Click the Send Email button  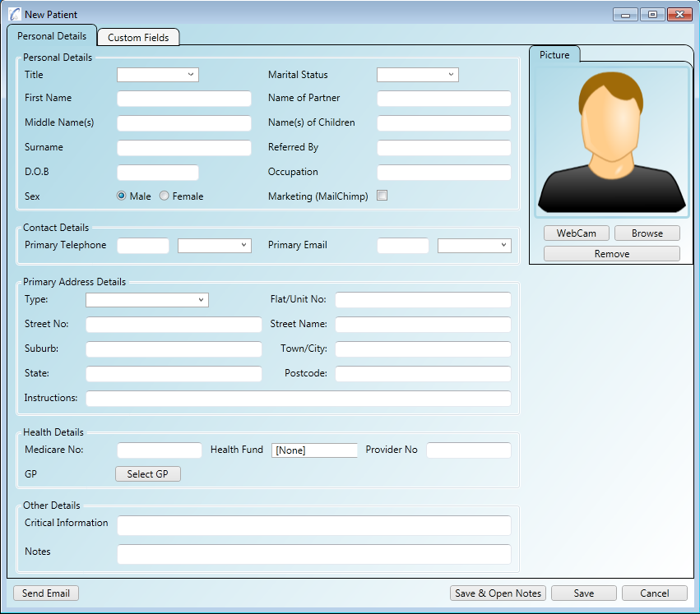pyautogui.click(x=46, y=593)
